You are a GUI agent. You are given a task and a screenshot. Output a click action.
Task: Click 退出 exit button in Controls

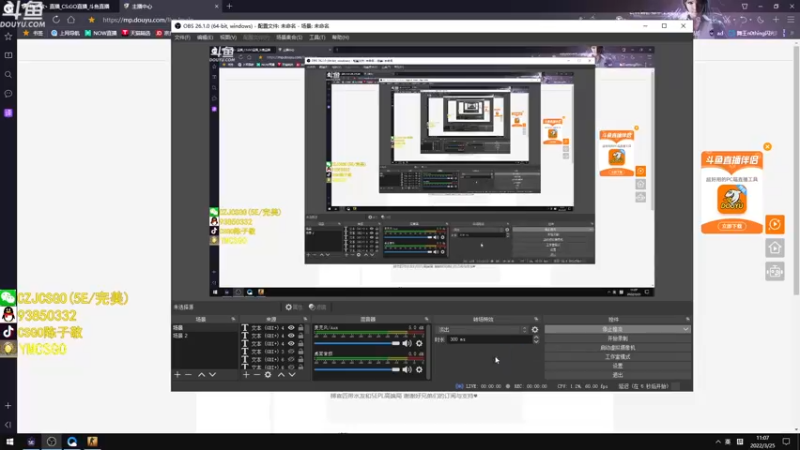coord(617,375)
